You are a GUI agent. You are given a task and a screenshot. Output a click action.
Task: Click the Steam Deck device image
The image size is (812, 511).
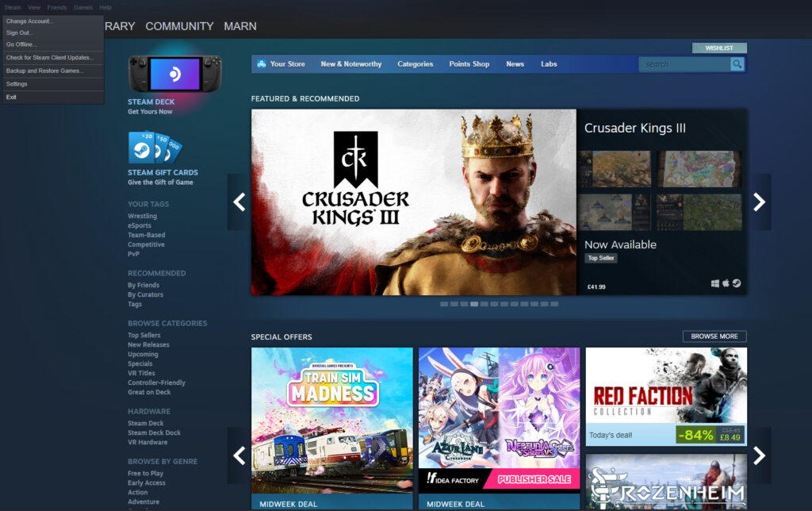tap(174, 74)
